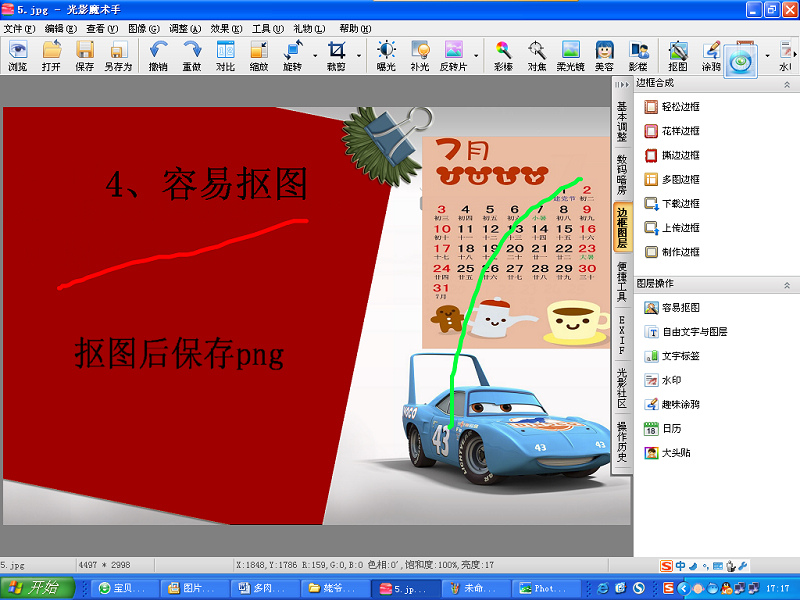Open 文字标签 text label option

tap(672, 356)
